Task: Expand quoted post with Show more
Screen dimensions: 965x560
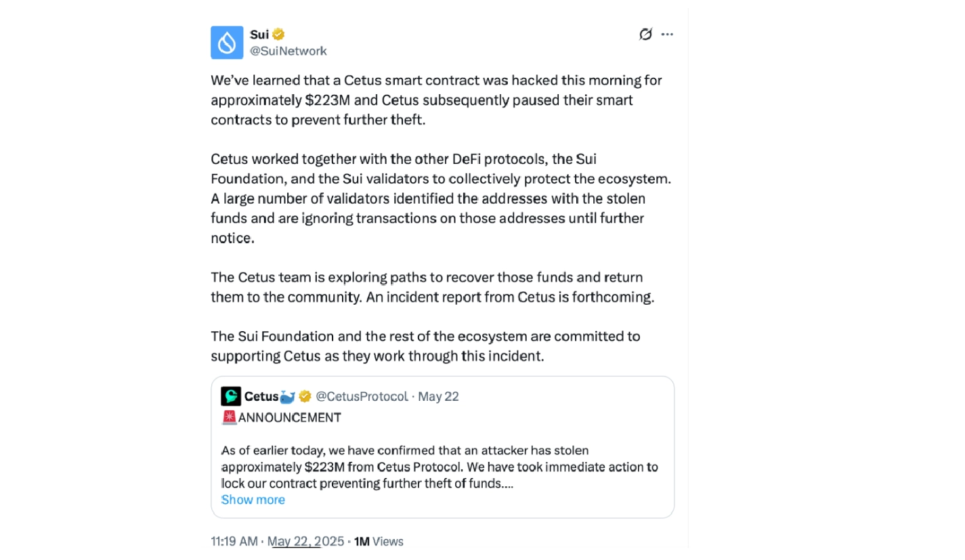Action: [x=253, y=500]
